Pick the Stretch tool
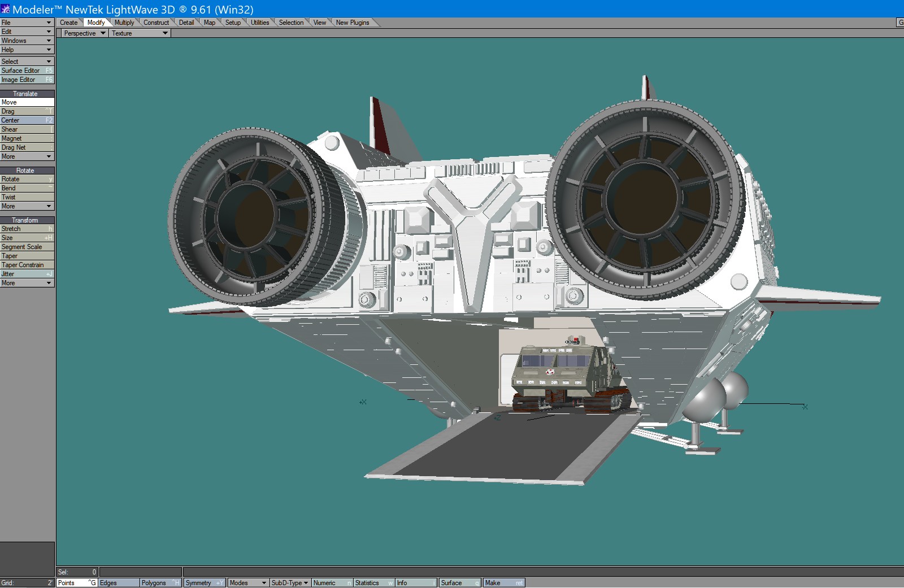This screenshot has height=588, width=904. [27, 229]
